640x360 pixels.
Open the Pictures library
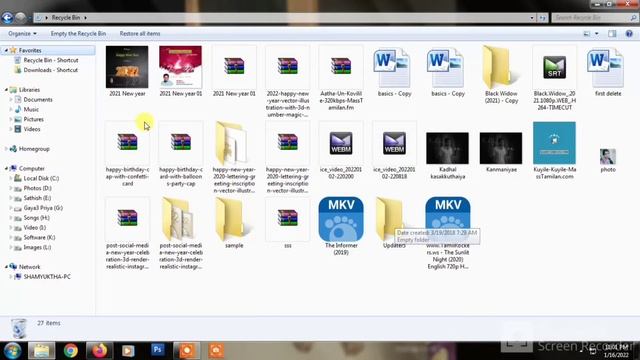pos(33,119)
